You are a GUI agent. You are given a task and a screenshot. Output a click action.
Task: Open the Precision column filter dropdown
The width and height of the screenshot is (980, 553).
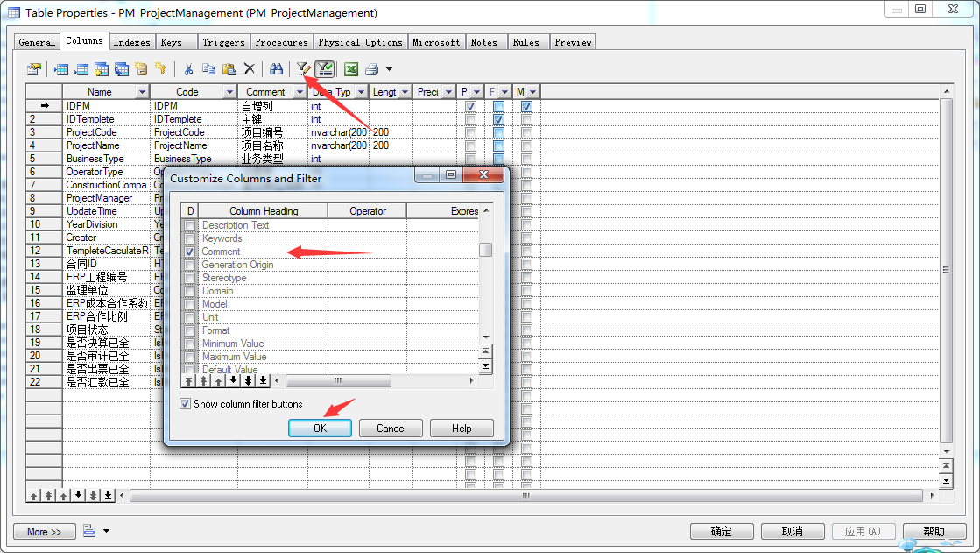(448, 92)
